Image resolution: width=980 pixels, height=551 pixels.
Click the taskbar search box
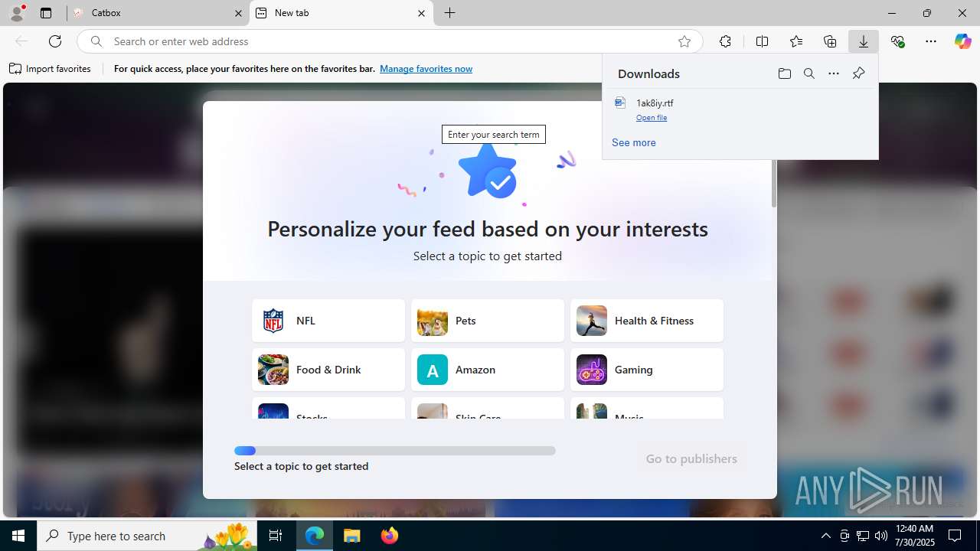pyautogui.click(x=147, y=536)
